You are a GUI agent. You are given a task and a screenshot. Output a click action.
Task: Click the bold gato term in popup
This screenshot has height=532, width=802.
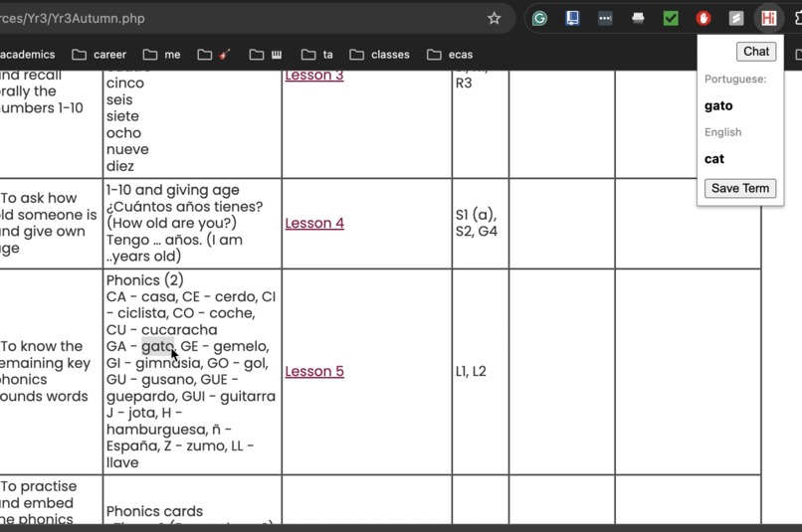point(718,105)
